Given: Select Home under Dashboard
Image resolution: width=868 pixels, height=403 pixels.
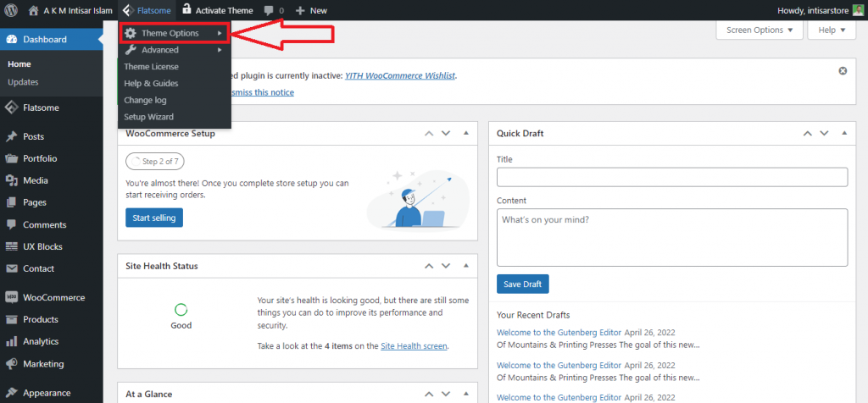Looking at the screenshot, I should [19, 64].
